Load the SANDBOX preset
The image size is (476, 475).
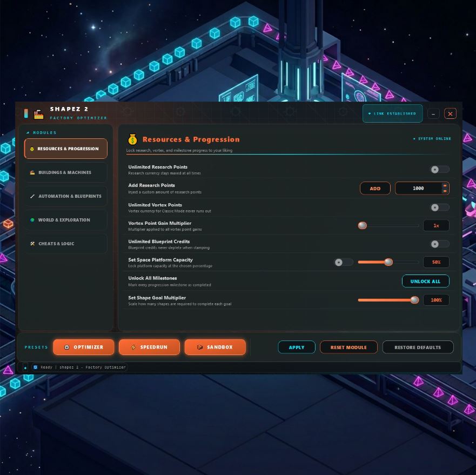(x=215, y=347)
